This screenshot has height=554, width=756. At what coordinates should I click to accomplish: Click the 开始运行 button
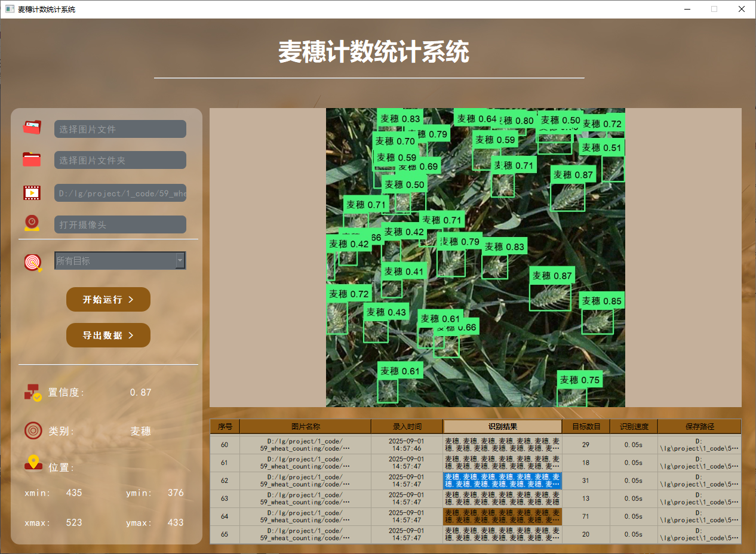point(108,299)
